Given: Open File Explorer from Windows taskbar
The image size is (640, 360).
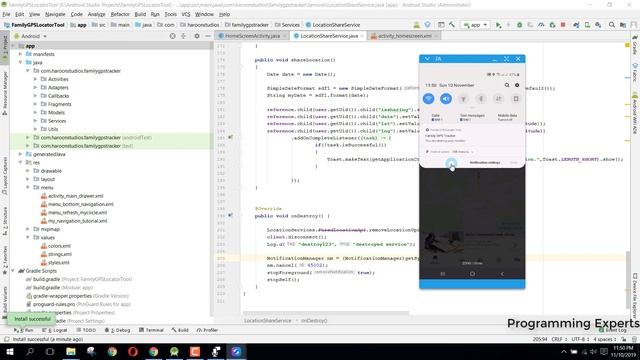Looking at the screenshot, I should 71,351.
